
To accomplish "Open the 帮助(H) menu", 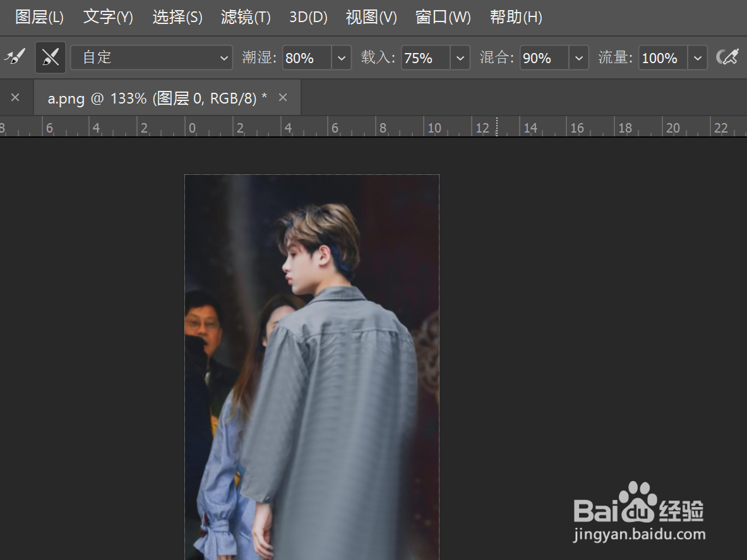I will pyautogui.click(x=516, y=17).
